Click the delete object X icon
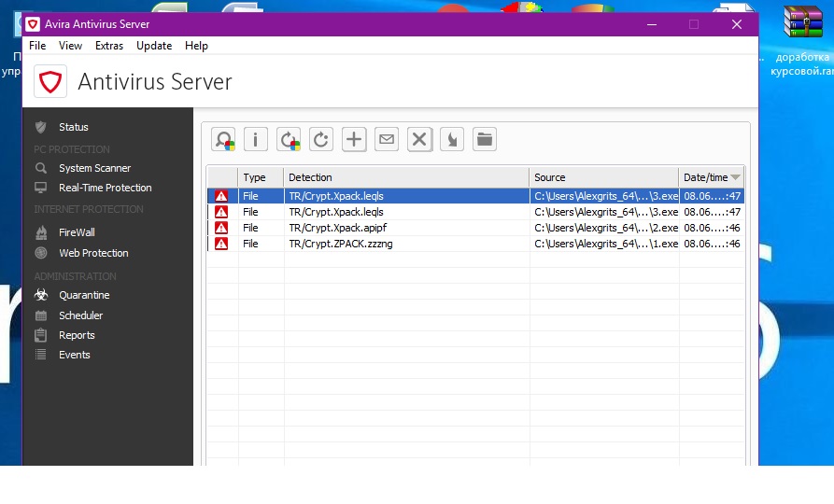Screen dimensions: 834x504 tap(419, 140)
